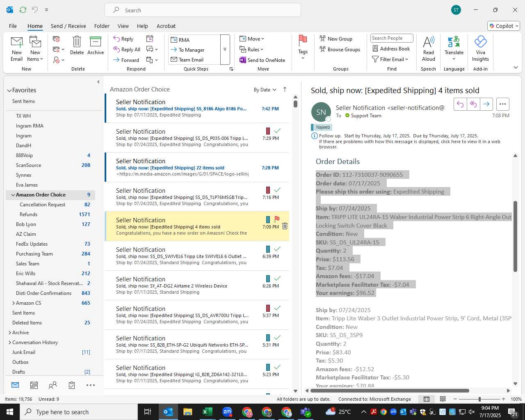
Task: Apply the Team Email quick step
Action: click(x=194, y=59)
